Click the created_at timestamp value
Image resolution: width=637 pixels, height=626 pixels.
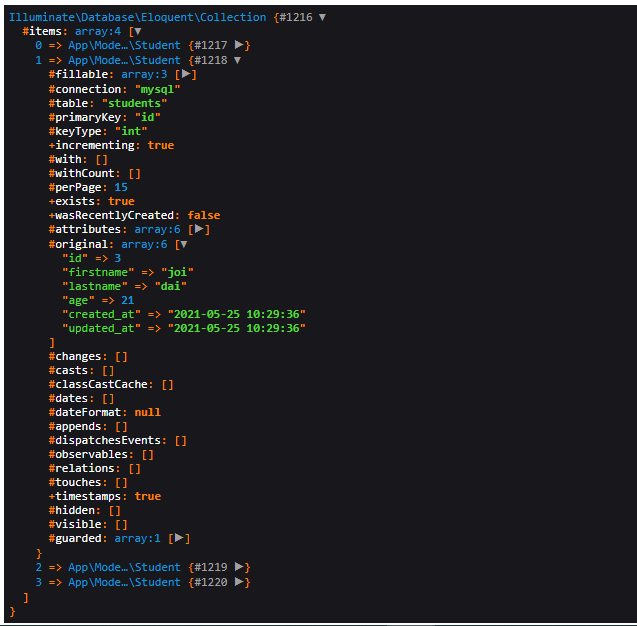(x=236, y=314)
